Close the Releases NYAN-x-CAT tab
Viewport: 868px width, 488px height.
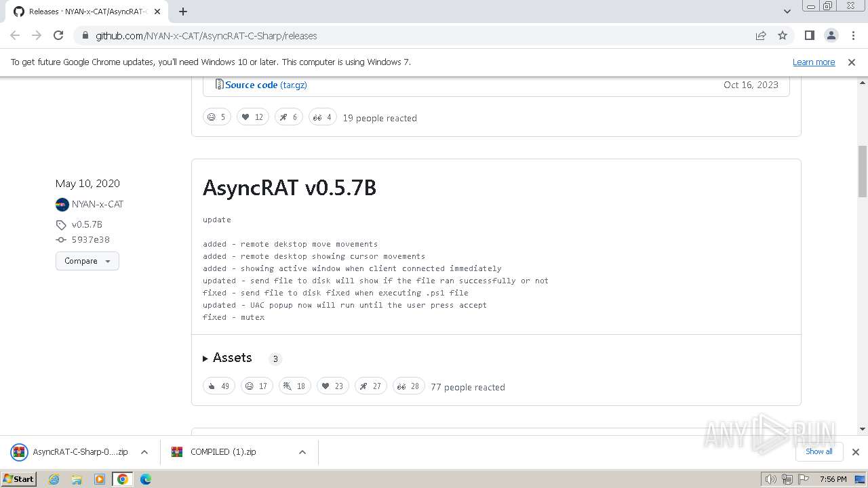(x=157, y=12)
